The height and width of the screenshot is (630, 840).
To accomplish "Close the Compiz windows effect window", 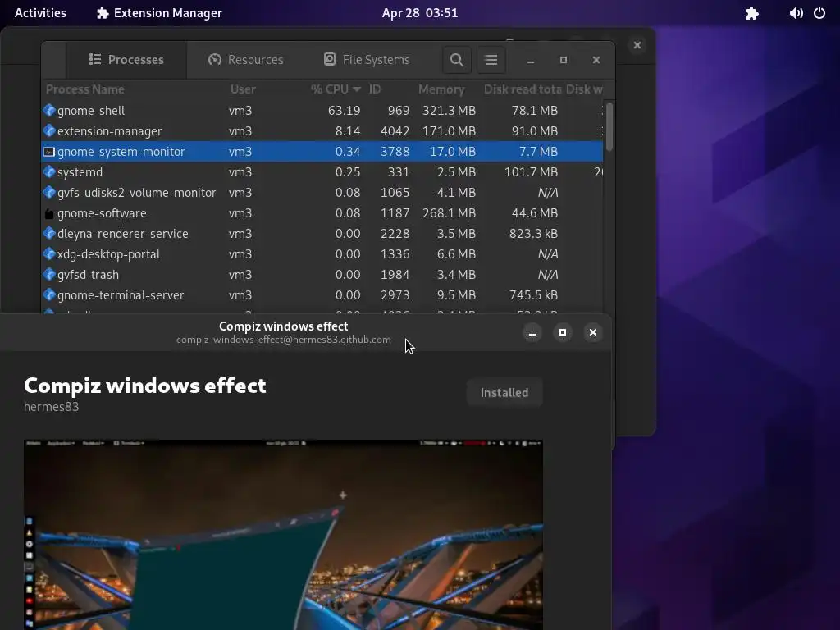I will click(593, 333).
